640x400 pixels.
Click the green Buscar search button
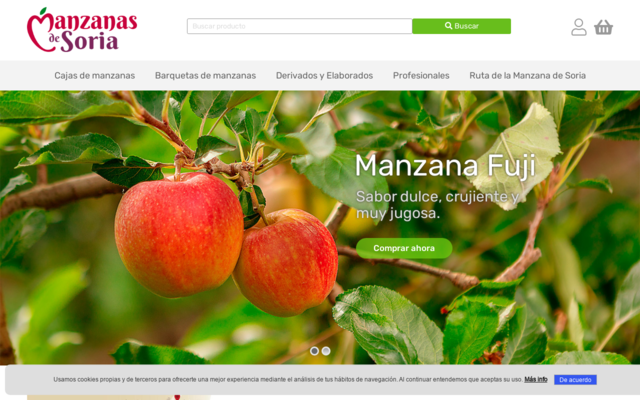(x=461, y=26)
